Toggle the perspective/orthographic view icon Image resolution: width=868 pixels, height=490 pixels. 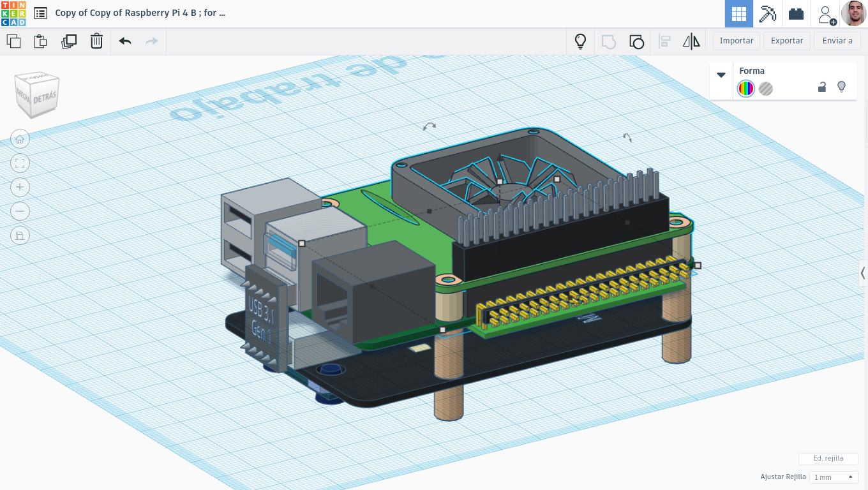click(x=20, y=235)
